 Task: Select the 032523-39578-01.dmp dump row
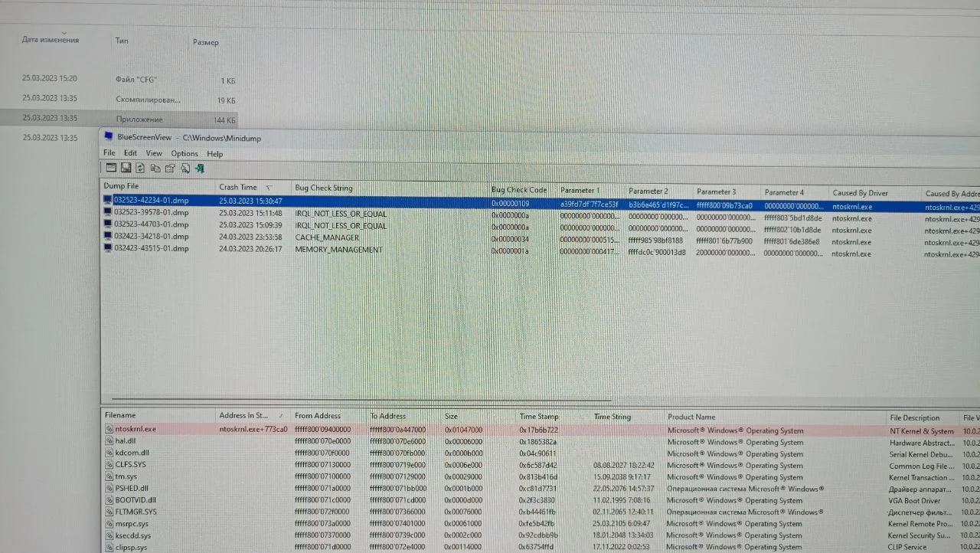tap(151, 212)
